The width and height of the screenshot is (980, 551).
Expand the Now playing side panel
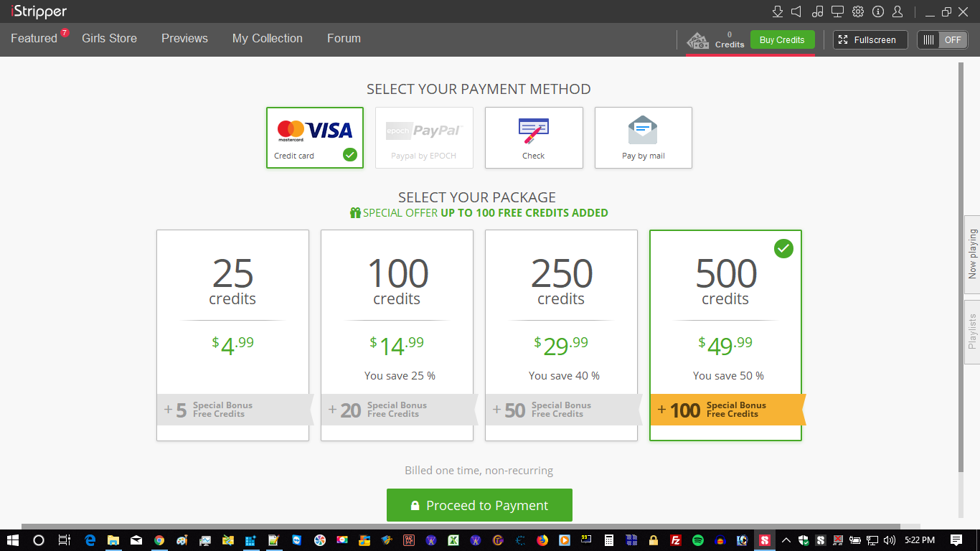pos(972,254)
